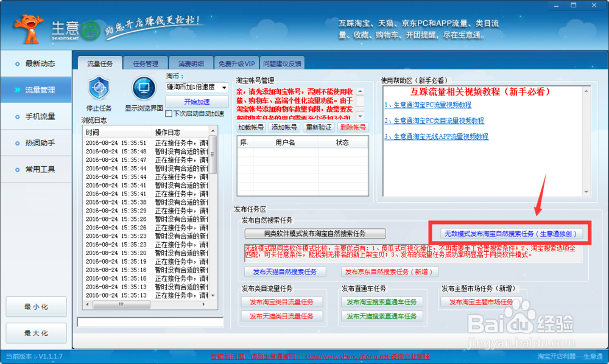Click account notice scrollbar up arrow
The height and width of the screenshot is (364, 609).
[x=360, y=91]
